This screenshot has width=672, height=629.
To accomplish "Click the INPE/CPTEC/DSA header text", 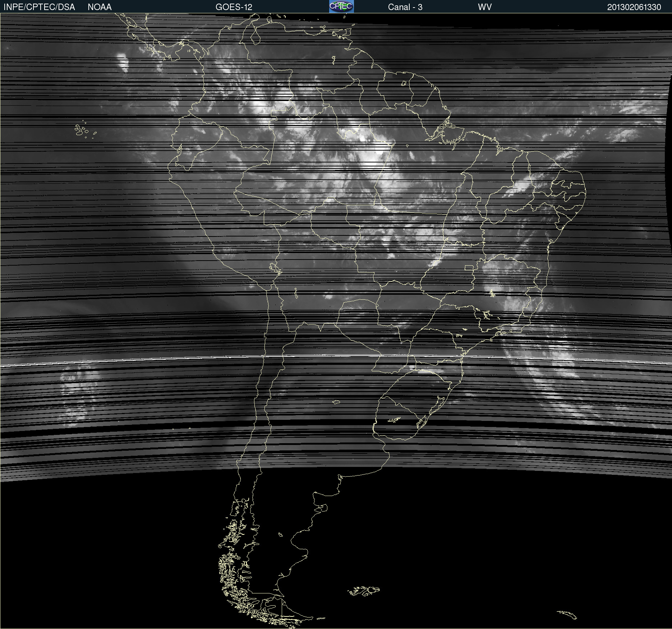I will pos(39,7).
